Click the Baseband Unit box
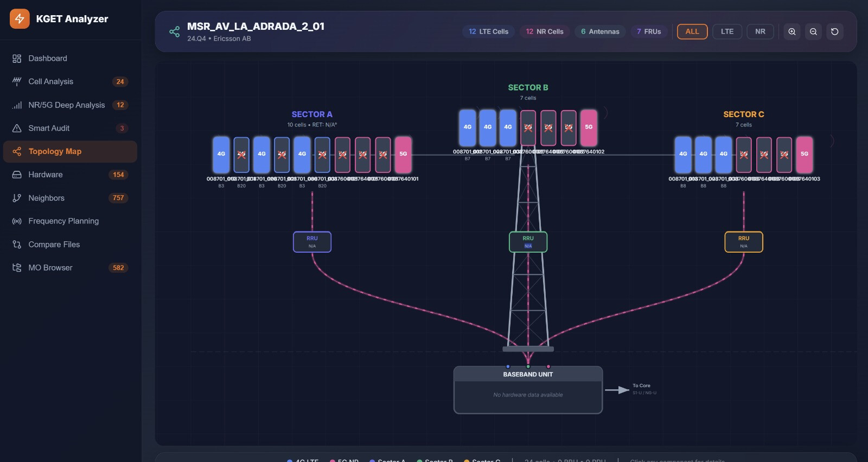The width and height of the screenshot is (868, 462). point(528,390)
